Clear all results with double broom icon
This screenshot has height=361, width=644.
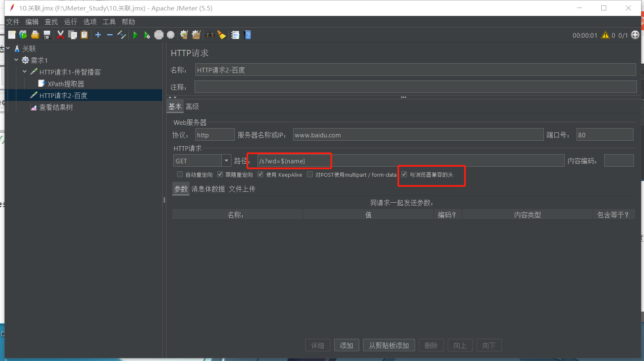coord(196,35)
